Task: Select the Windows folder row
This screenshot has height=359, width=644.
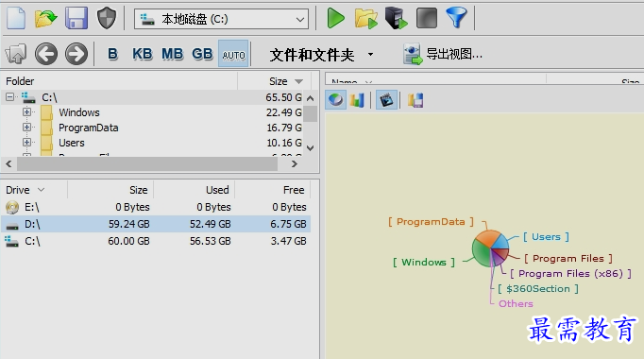Action: (x=152, y=112)
